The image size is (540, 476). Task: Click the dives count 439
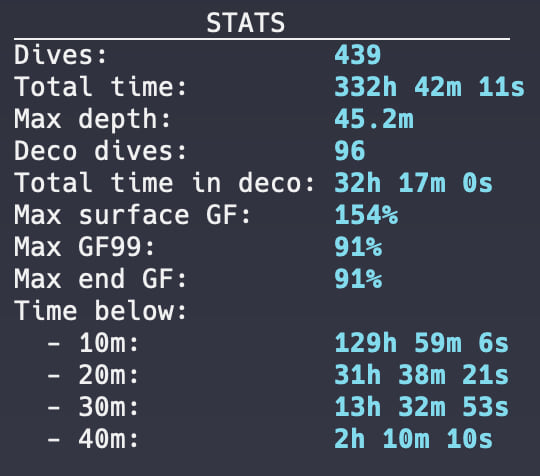[x=357, y=55]
